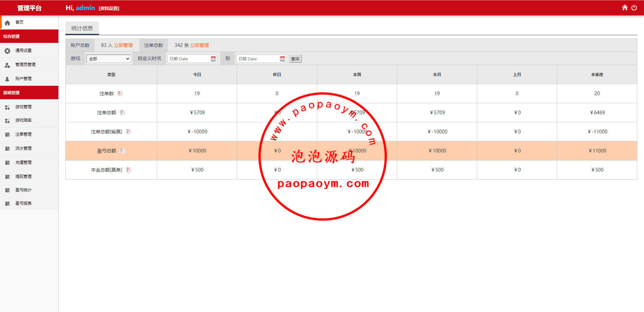The width and height of the screenshot is (644, 312).
Task: Open 注单管理 menu item
Action: 29,134
